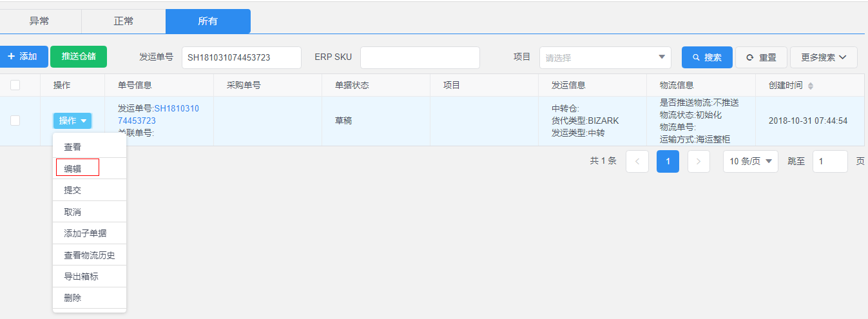The width and height of the screenshot is (868, 319).
Task: Choose 导出箱标 from the action menu
Action: pyautogui.click(x=90, y=276)
